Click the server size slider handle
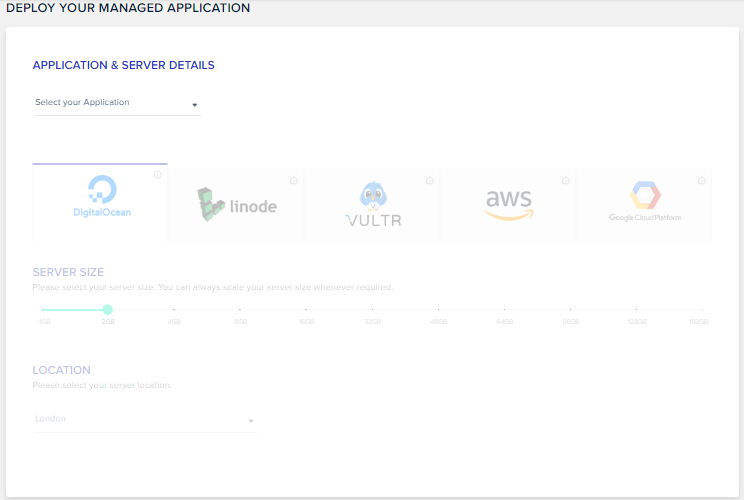Screen dimensions: 744x500 click(x=108, y=310)
